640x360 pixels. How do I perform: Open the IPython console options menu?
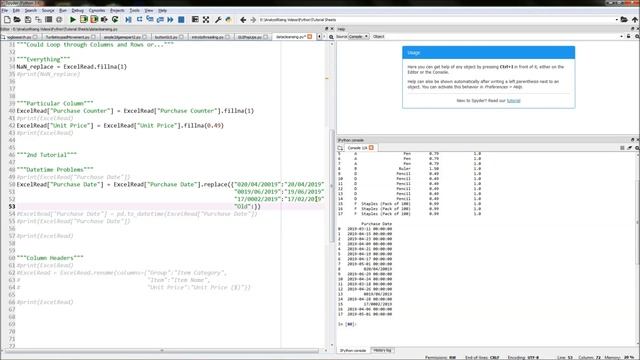636,148
